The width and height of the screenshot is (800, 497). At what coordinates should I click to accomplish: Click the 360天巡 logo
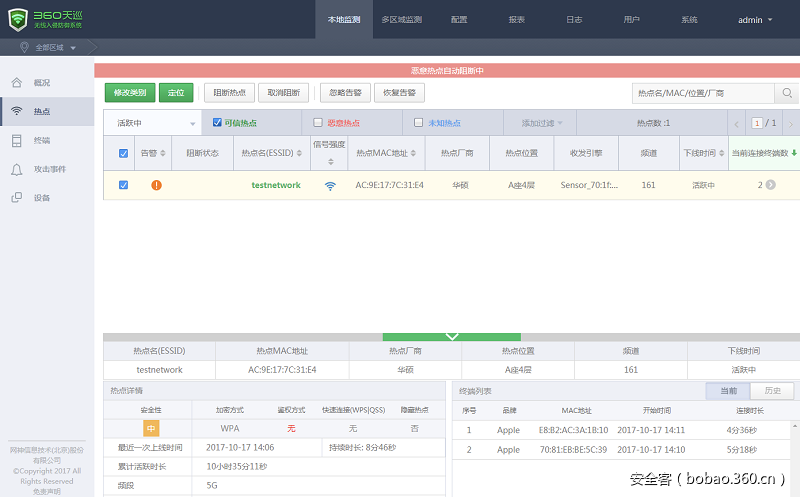46,19
